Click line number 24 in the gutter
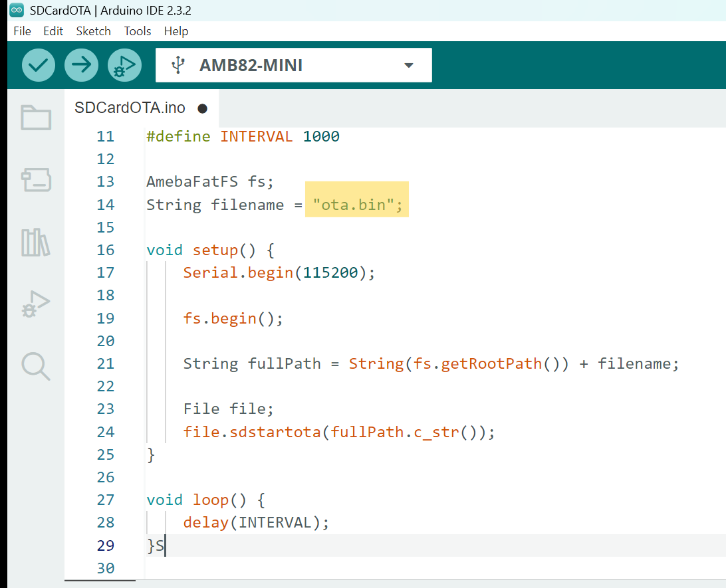The height and width of the screenshot is (588, 726). click(105, 432)
